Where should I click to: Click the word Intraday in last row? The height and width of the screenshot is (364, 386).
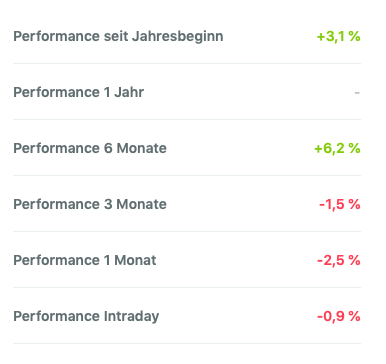click(131, 317)
